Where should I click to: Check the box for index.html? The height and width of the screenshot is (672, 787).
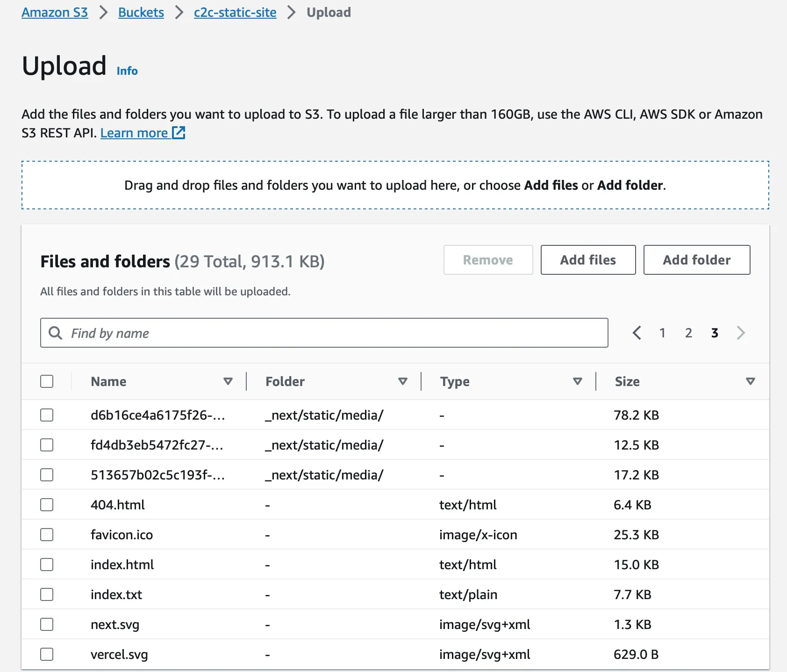pyautogui.click(x=47, y=565)
